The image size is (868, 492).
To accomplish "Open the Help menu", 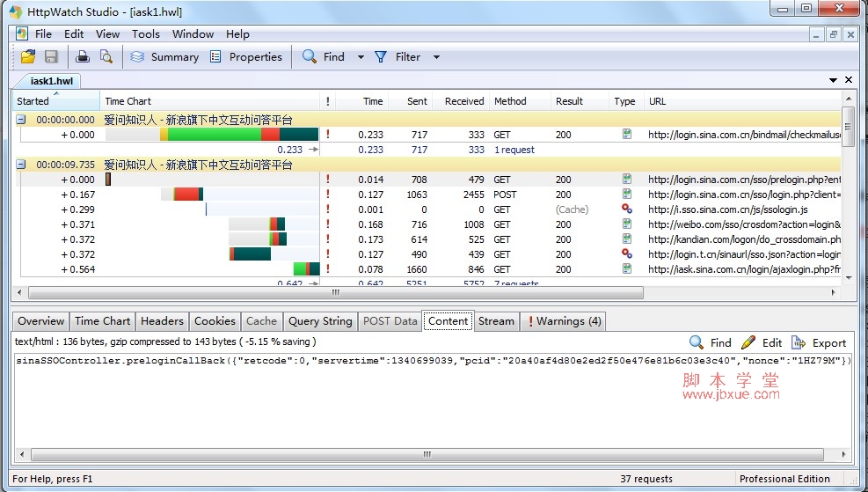I will (x=237, y=33).
